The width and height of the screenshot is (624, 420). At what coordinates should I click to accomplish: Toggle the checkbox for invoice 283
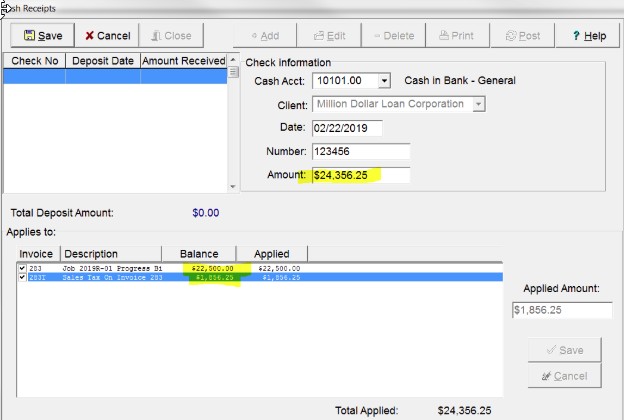point(22,268)
